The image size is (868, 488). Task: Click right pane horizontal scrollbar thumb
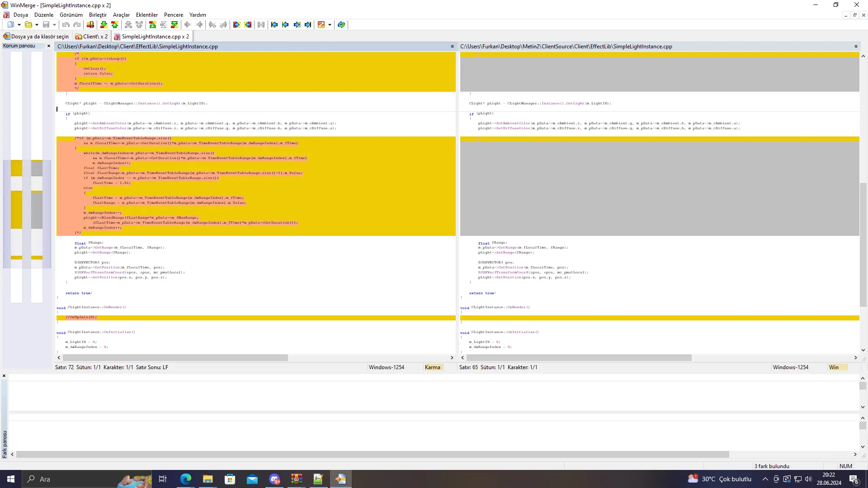click(579, 357)
